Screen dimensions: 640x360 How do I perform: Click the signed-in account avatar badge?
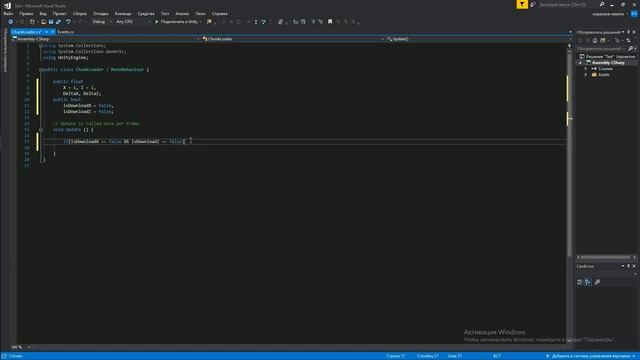click(634, 14)
